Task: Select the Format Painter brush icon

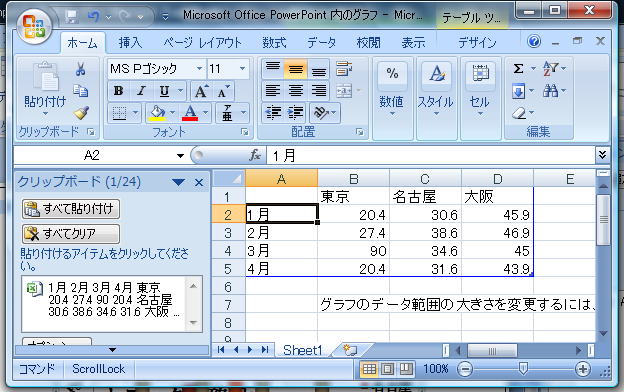Action: pos(81,113)
